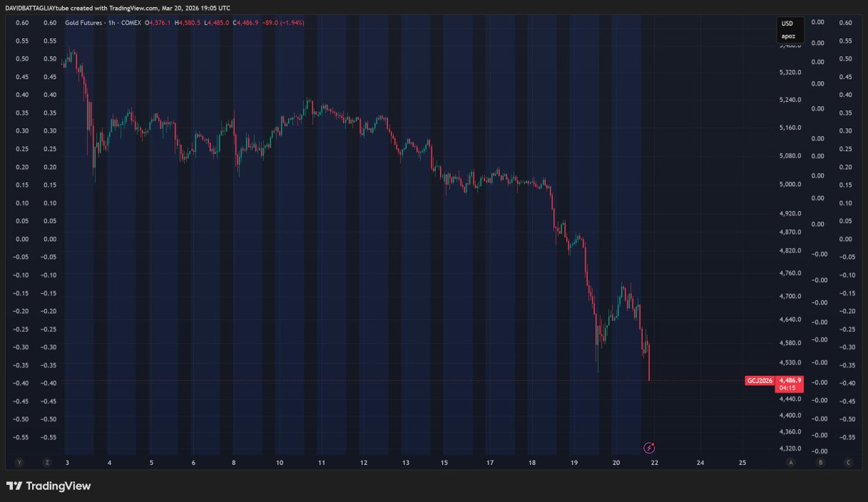Click date 3 on time axis

pos(67,463)
